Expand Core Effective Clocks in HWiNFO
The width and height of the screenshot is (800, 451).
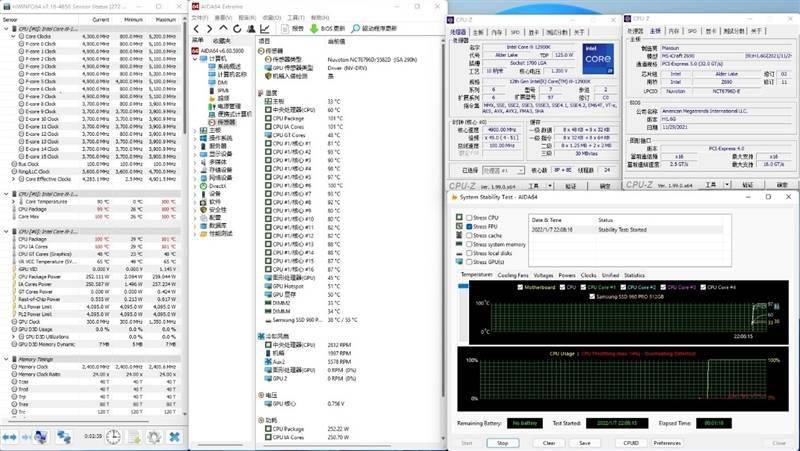14,179
